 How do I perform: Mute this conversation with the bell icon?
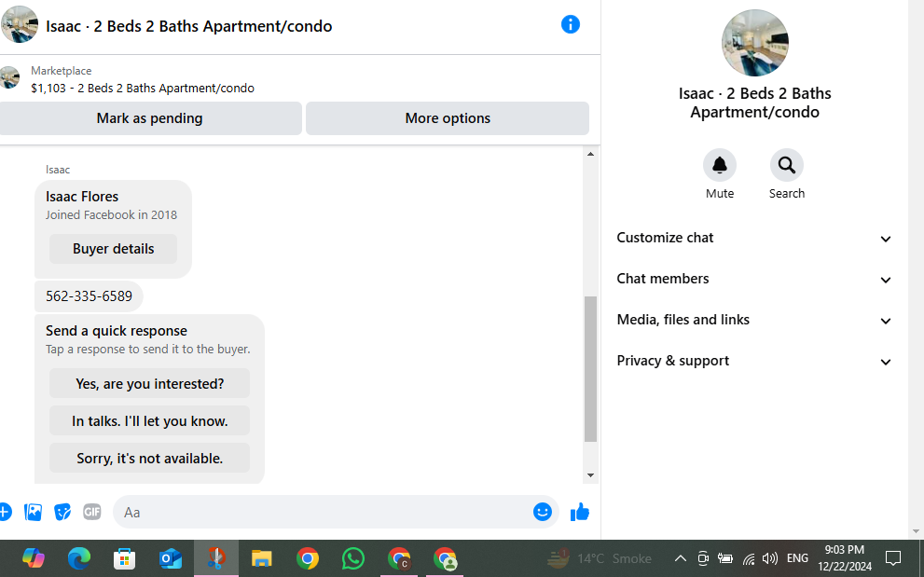pyautogui.click(x=720, y=166)
